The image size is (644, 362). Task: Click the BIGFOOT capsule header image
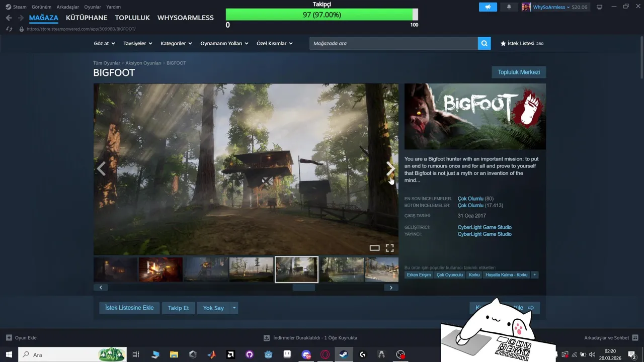click(475, 117)
